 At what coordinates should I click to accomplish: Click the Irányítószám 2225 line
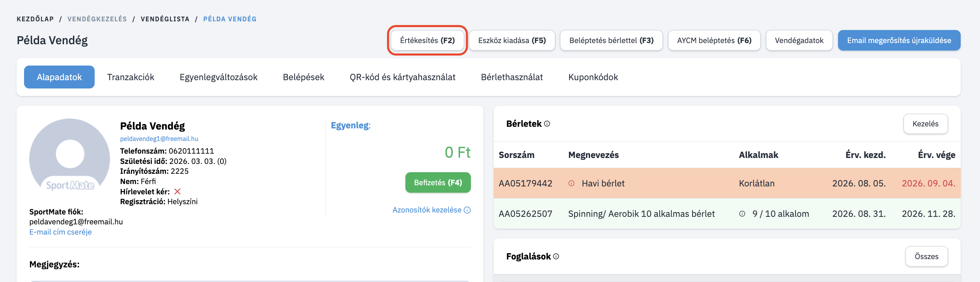[x=154, y=171]
